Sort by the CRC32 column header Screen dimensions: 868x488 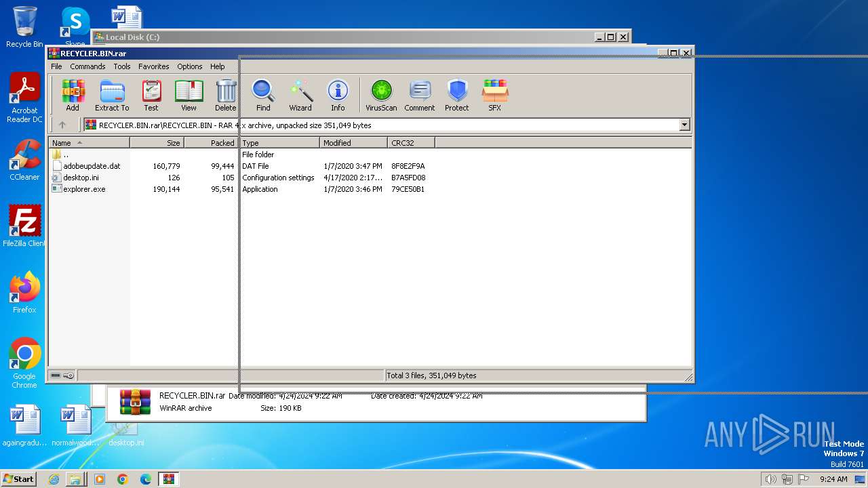(x=411, y=143)
